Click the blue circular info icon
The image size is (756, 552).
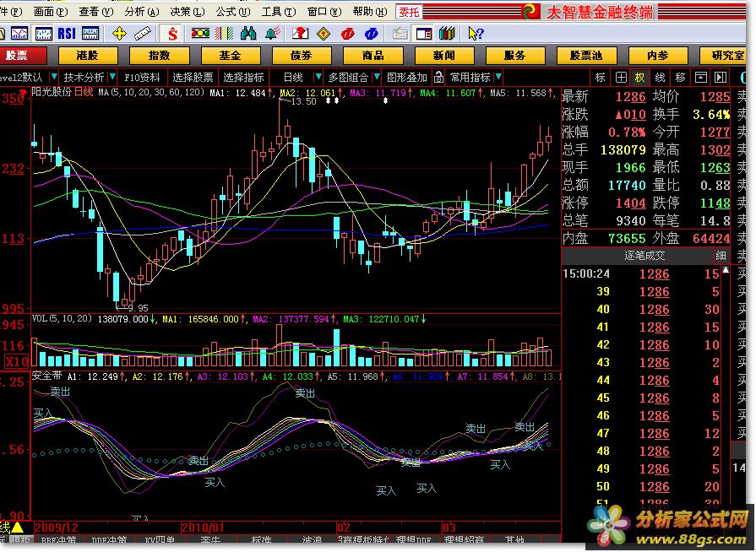coord(372,33)
